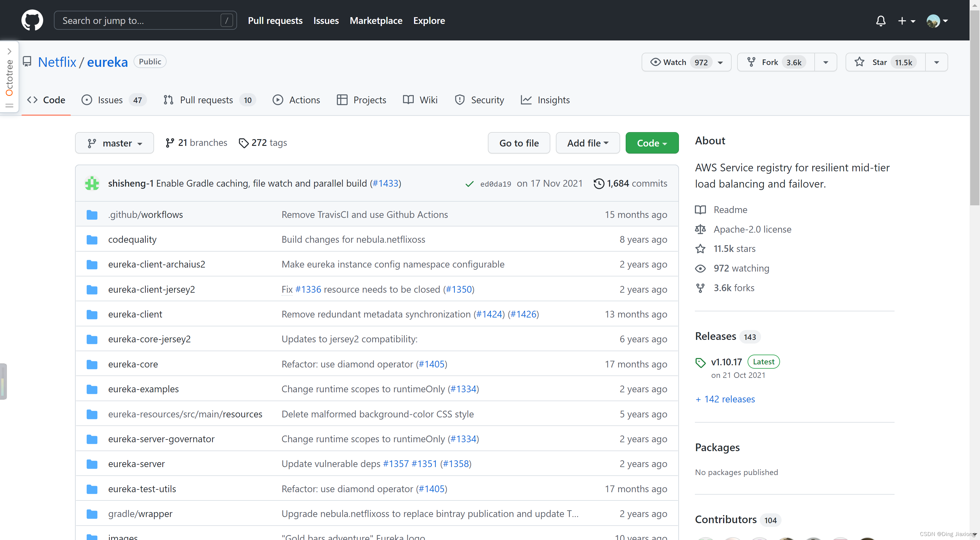Open the commit history clock icon

(x=599, y=184)
